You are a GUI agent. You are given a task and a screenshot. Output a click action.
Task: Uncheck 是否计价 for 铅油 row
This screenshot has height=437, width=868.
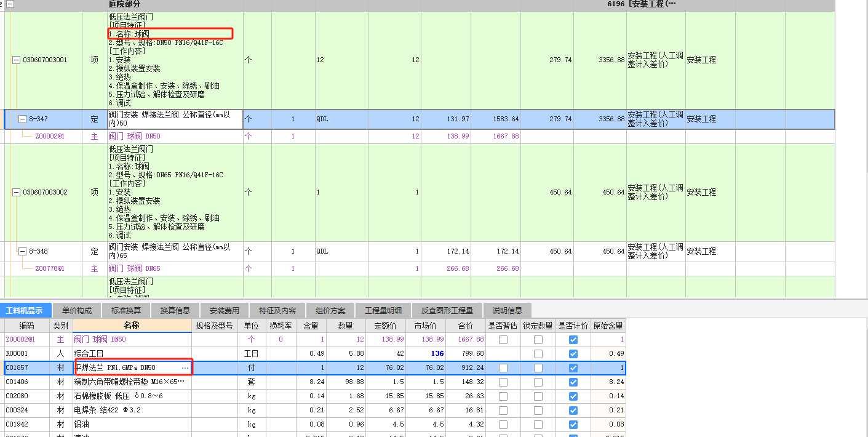tap(573, 425)
